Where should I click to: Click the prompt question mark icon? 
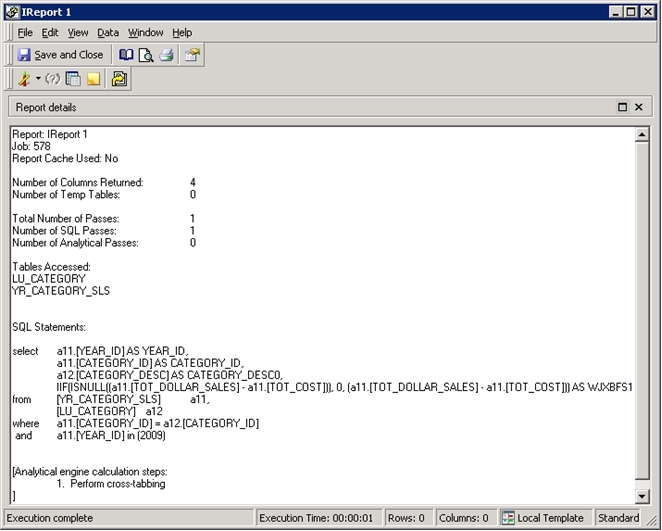(x=52, y=79)
